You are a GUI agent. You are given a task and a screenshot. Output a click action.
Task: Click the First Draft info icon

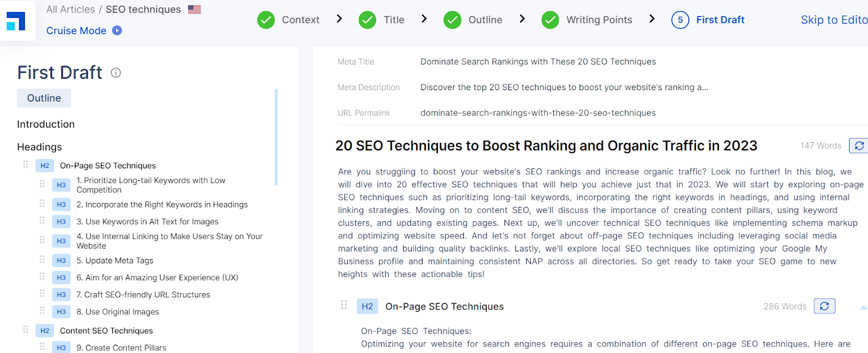[116, 73]
